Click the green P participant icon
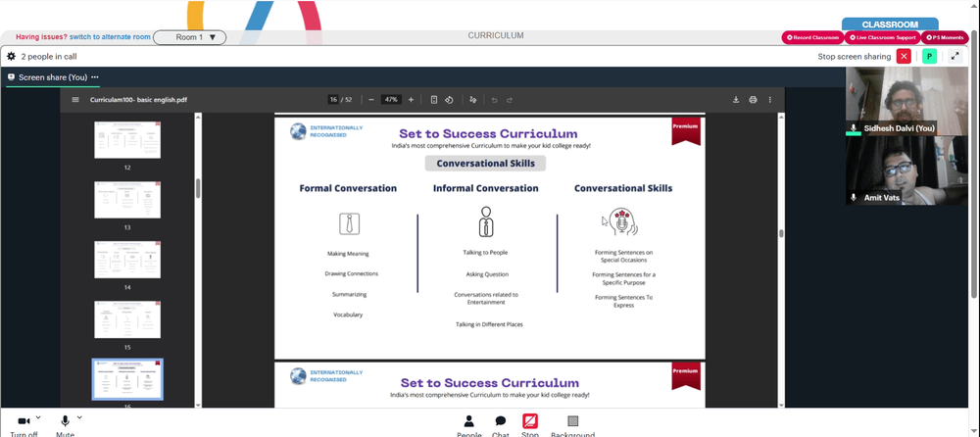The width and height of the screenshot is (980, 437). coord(929,56)
